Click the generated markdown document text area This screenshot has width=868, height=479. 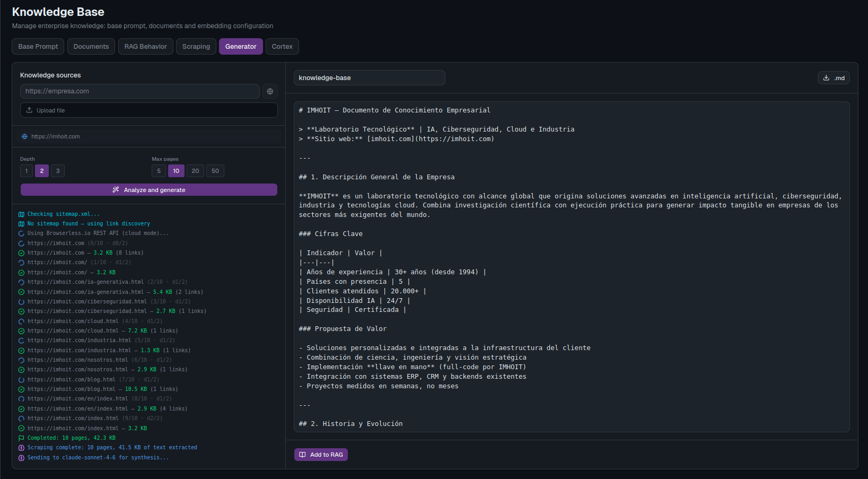(572, 267)
